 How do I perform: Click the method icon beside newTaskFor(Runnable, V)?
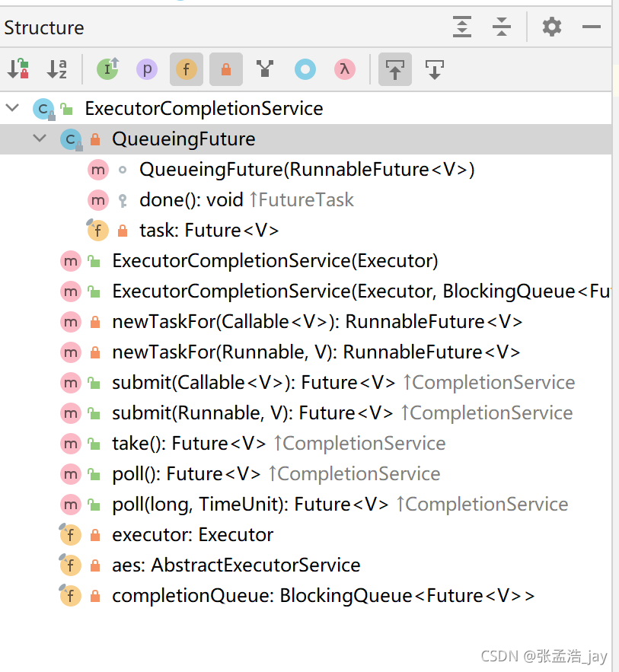[x=71, y=352]
